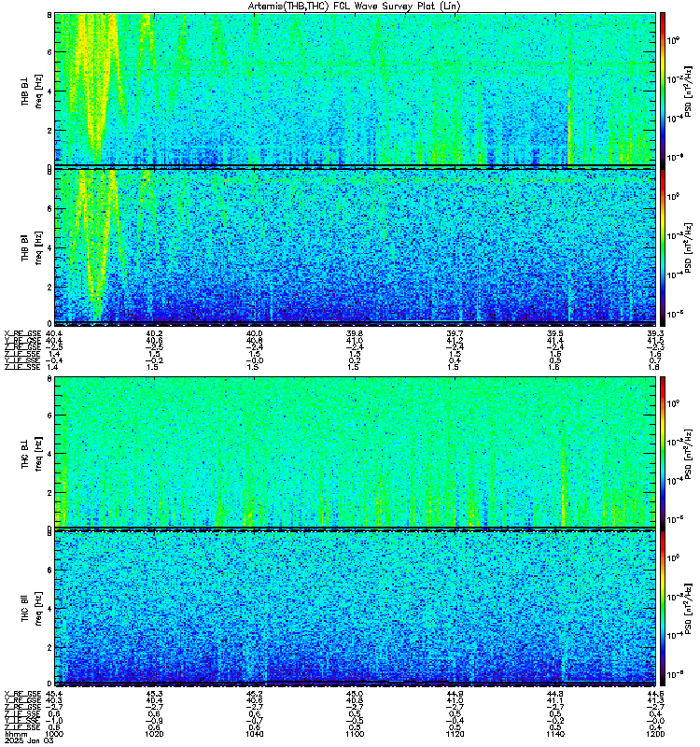Image resolution: width=700 pixels, height=747 pixels.
Task: Click the THC X_RE_GSE value 45.4
Action: pyautogui.click(x=54, y=694)
